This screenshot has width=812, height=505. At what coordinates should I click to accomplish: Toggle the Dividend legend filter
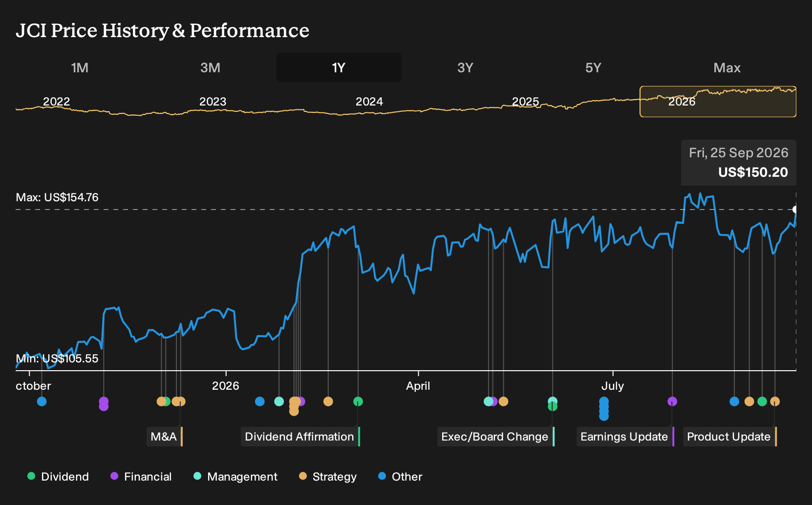pyautogui.click(x=58, y=477)
